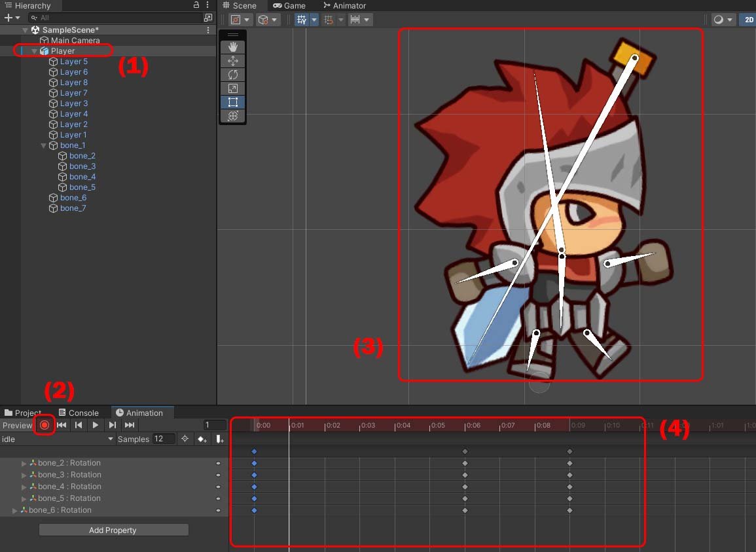
Task: Select the Move tool in Scene toolbar
Action: click(x=232, y=61)
